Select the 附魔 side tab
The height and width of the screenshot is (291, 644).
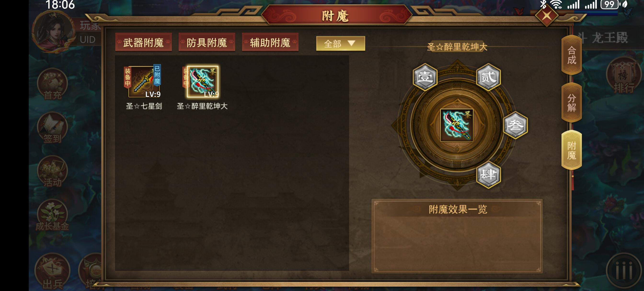click(x=571, y=150)
